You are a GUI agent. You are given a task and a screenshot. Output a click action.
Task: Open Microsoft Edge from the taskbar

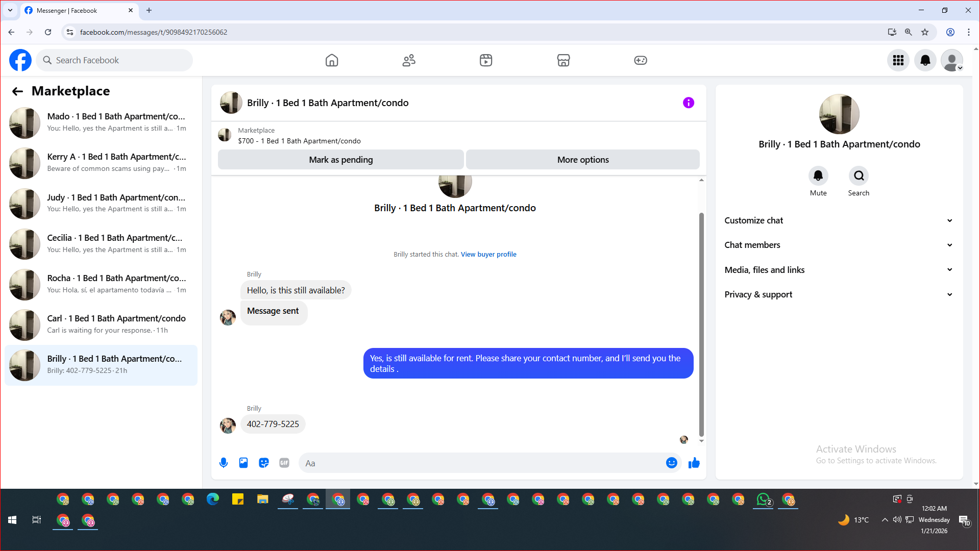pyautogui.click(x=213, y=499)
